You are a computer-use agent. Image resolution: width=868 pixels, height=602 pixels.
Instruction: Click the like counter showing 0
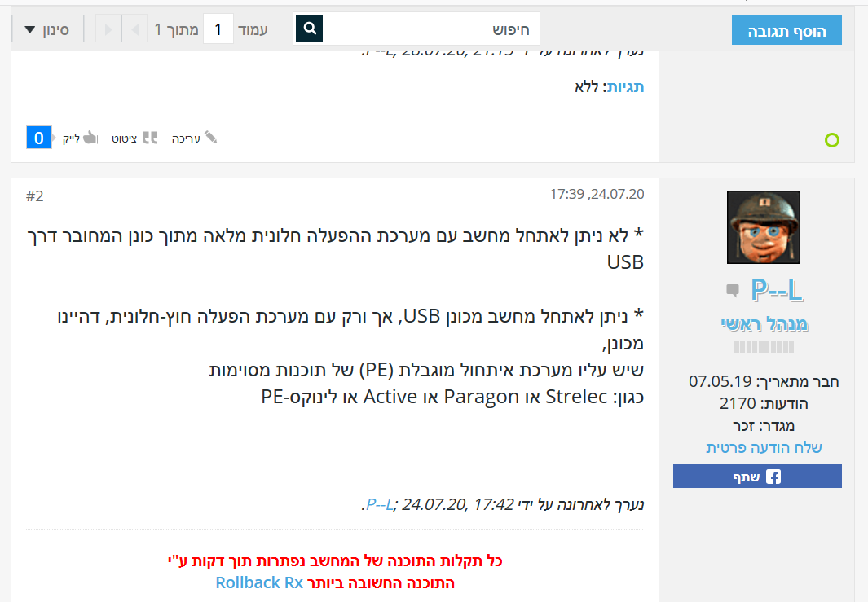tap(38, 137)
